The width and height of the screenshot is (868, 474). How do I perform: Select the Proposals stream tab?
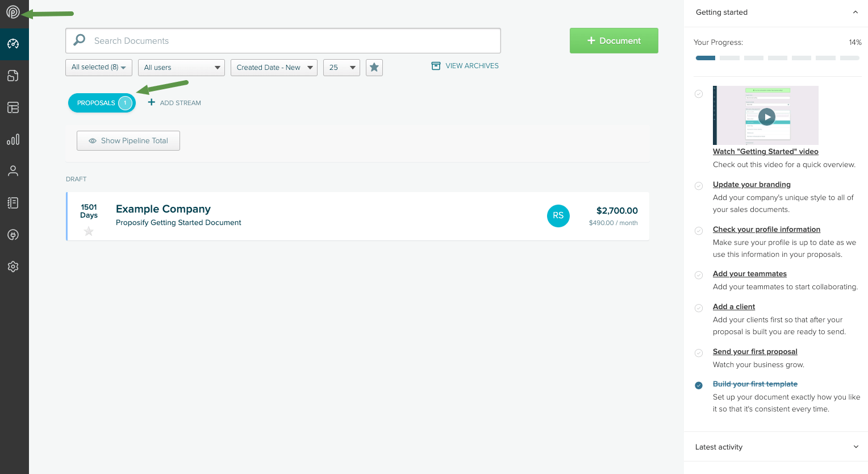(x=102, y=103)
